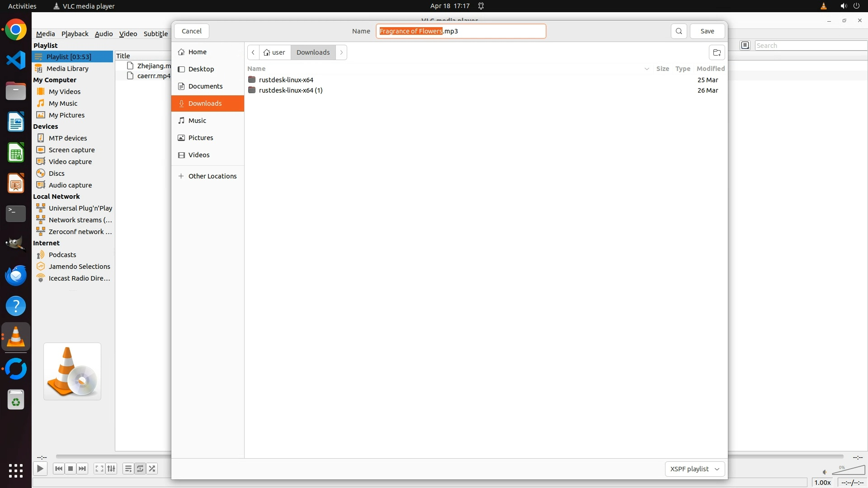Screen dimensions: 868x488
Task: Click path bar forward chevron
Action: click(x=341, y=52)
